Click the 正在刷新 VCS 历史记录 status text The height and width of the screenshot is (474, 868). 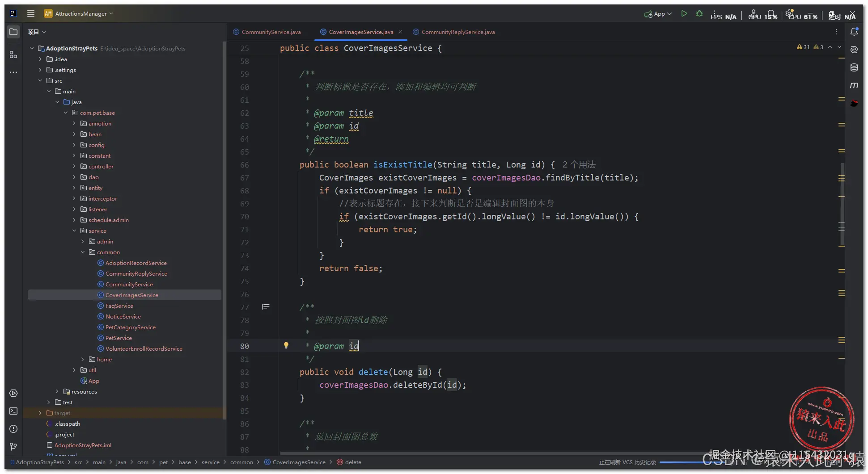(x=627, y=462)
